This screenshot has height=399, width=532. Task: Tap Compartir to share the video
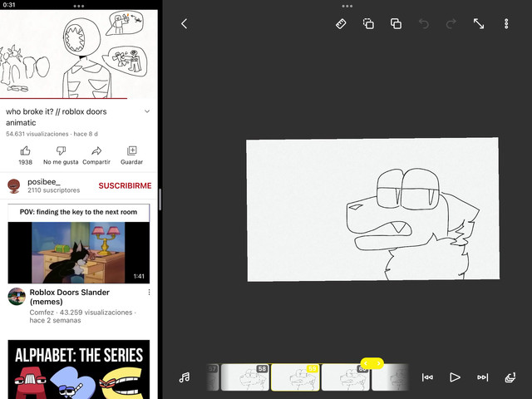click(x=96, y=155)
